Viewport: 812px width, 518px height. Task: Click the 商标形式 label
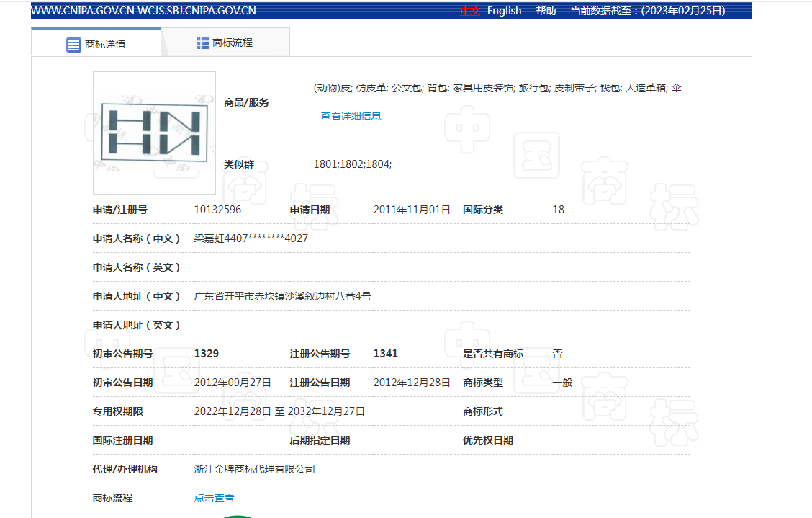coord(482,411)
